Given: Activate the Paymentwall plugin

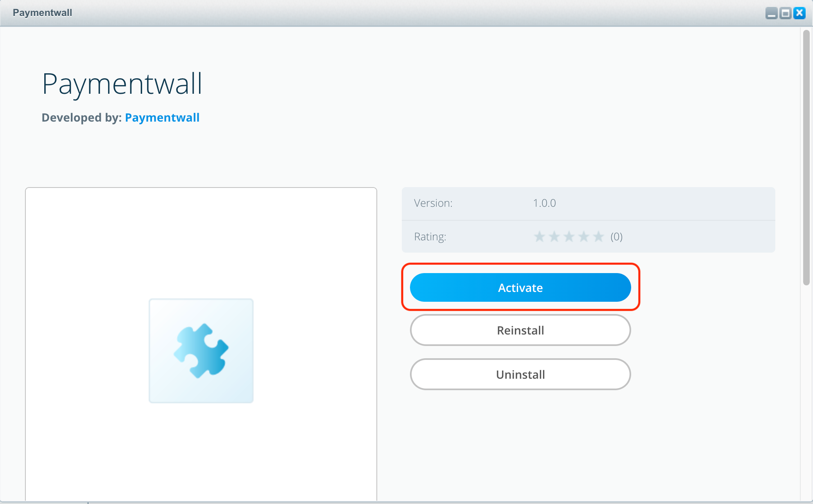Looking at the screenshot, I should tap(520, 287).
